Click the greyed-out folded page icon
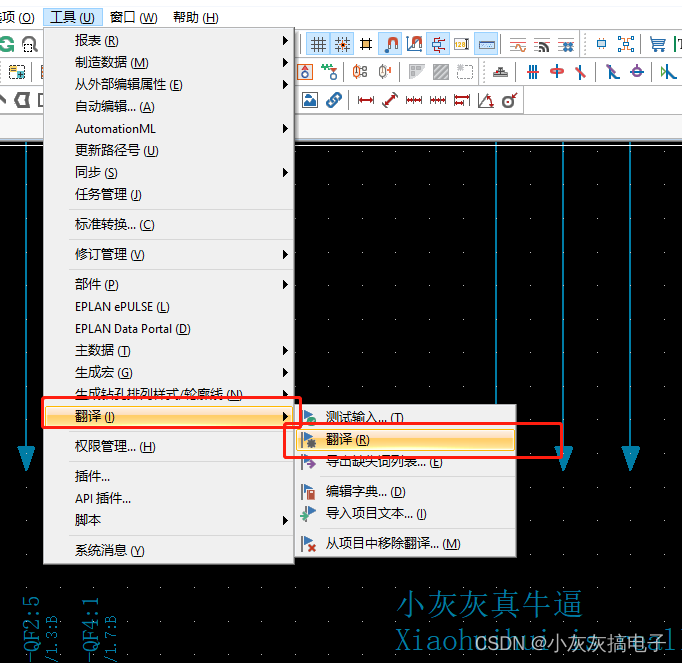 point(416,72)
